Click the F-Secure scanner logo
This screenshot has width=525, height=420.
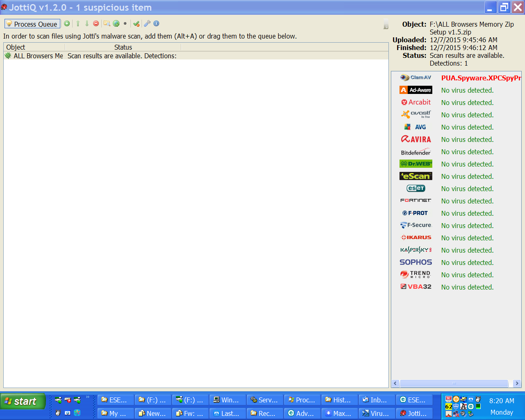(416, 225)
